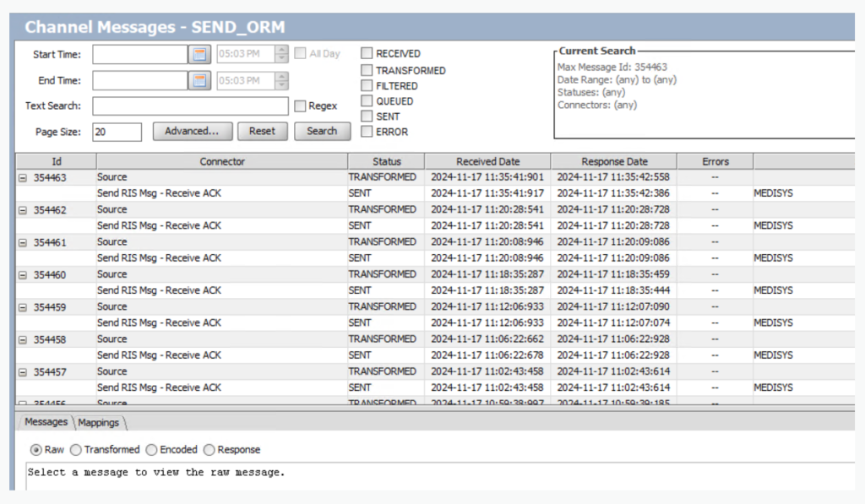Enable the QUEUED status checkbox
The image size is (865, 504).
tap(367, 100)
